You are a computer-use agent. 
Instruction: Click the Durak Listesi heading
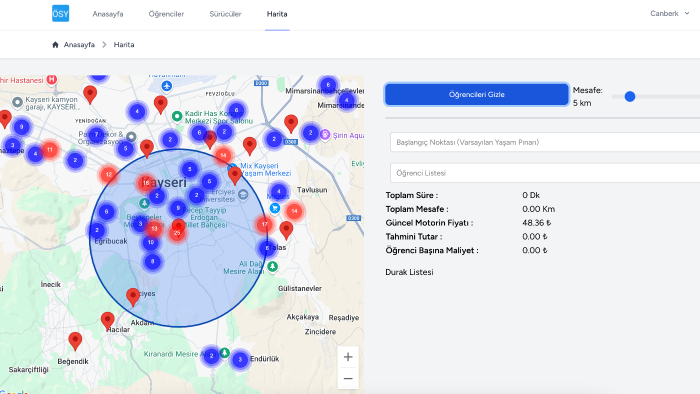409,272
